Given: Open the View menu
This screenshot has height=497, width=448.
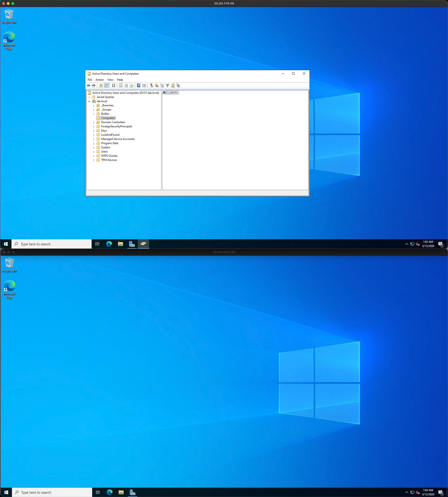Looking at the screenshot, I should [x=110, y=80].
